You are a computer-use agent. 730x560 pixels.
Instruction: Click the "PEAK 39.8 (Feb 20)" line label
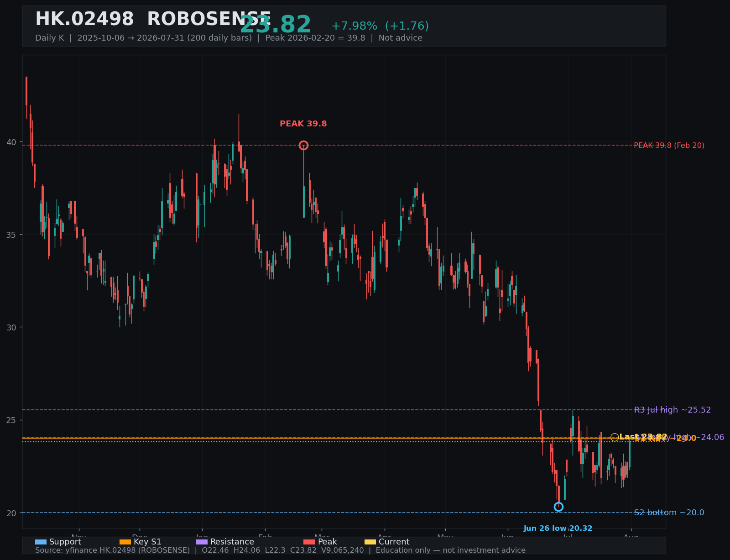coord(669,146)
